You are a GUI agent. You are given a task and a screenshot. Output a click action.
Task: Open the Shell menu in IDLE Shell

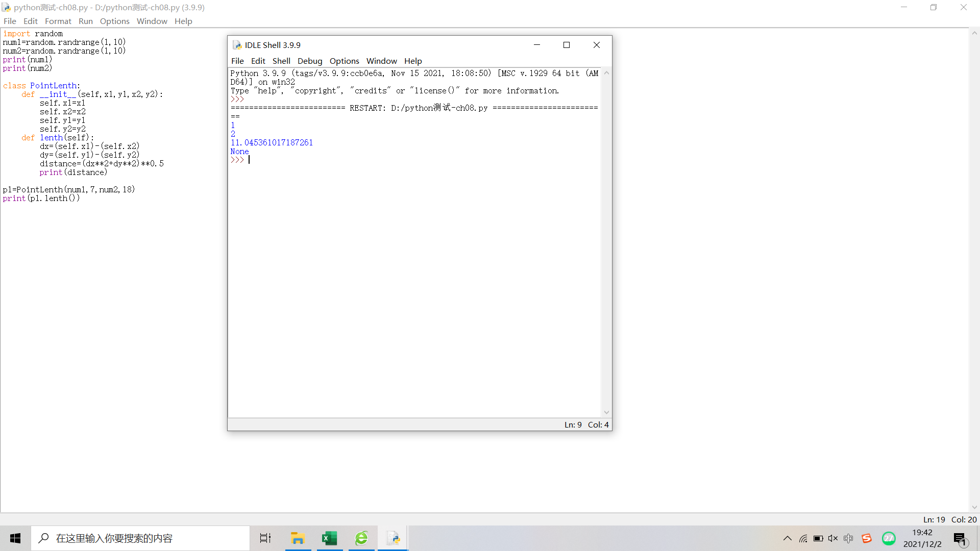pos(281,61)
